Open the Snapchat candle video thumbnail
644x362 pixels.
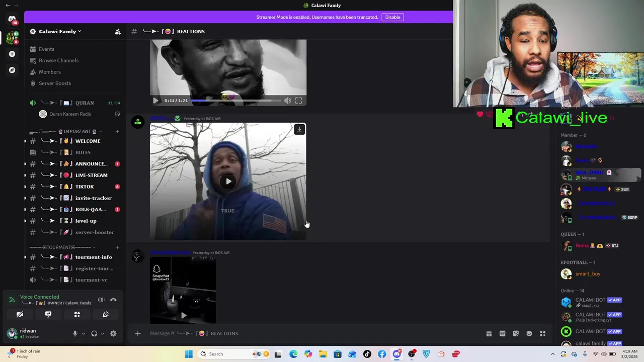coord(183,290)
